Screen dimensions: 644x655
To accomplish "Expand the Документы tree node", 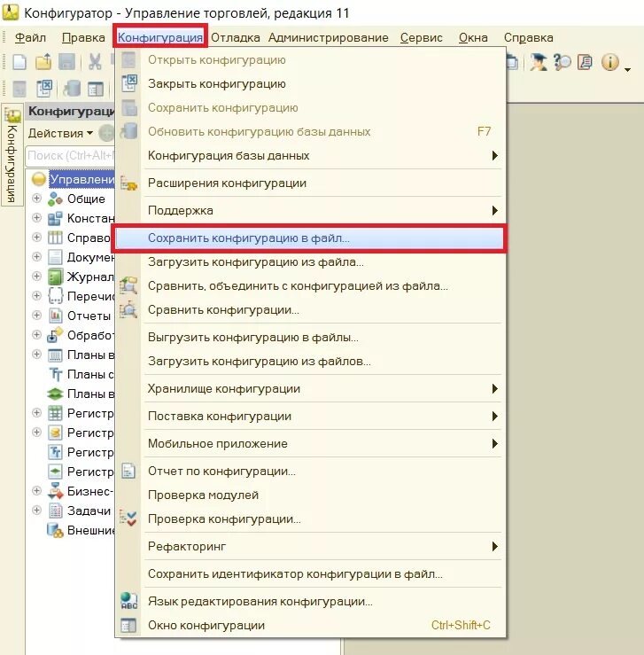I will (36, 256).
